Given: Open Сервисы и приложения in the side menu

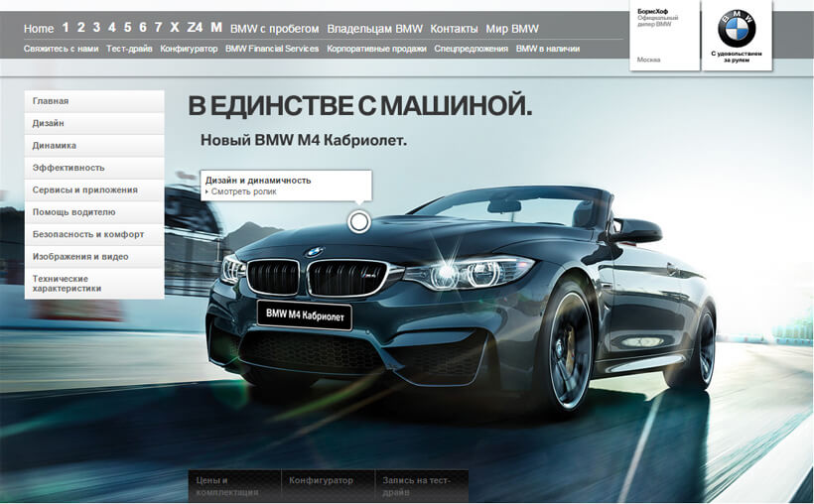Looking at the screenshot, I should (94, 190).
